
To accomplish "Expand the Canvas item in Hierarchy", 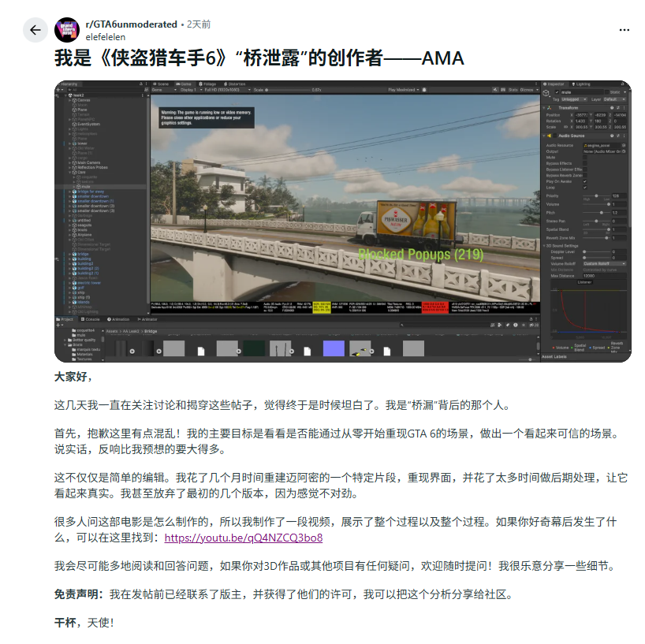I will point(69,100).
